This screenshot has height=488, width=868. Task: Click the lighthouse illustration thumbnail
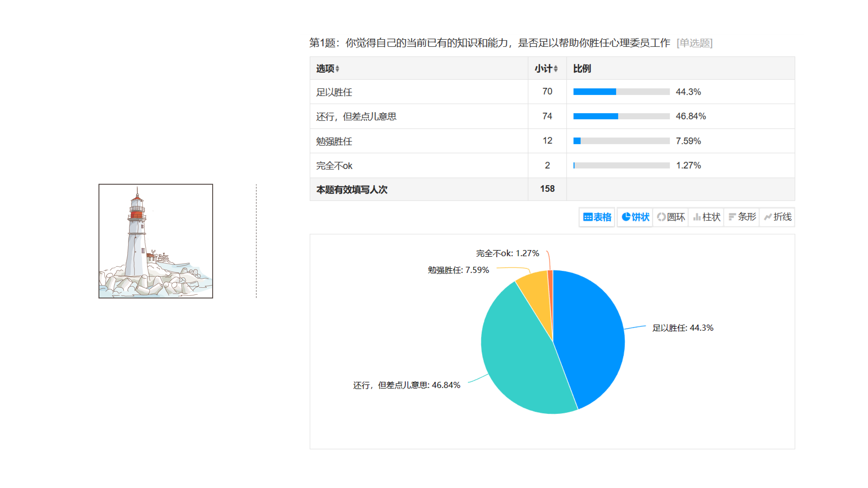tap(156, 241)
